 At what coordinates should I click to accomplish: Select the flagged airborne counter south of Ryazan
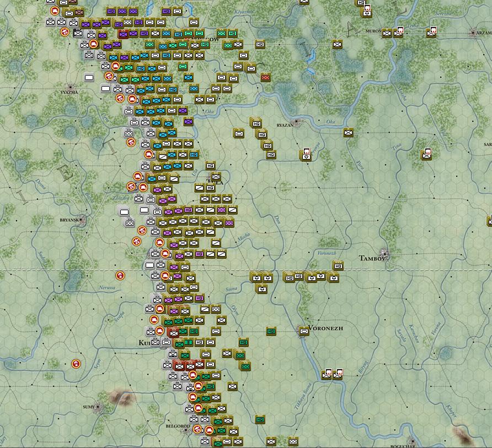coord(306,156)
